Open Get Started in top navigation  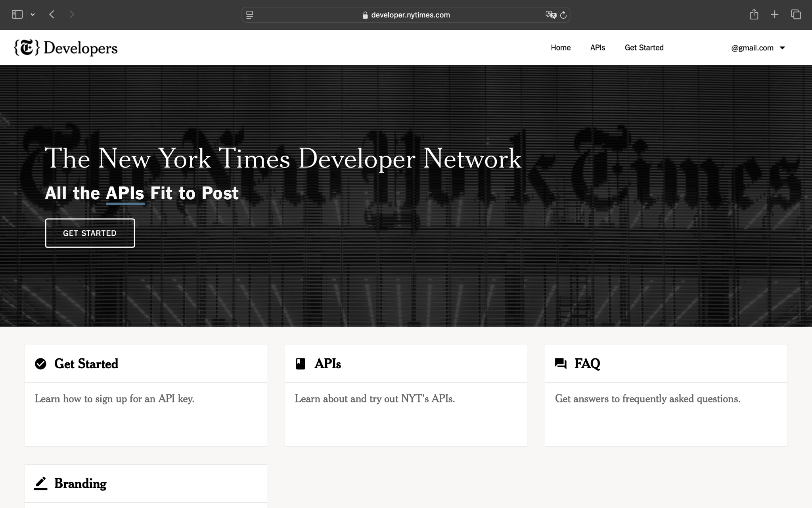coord(644,48)
